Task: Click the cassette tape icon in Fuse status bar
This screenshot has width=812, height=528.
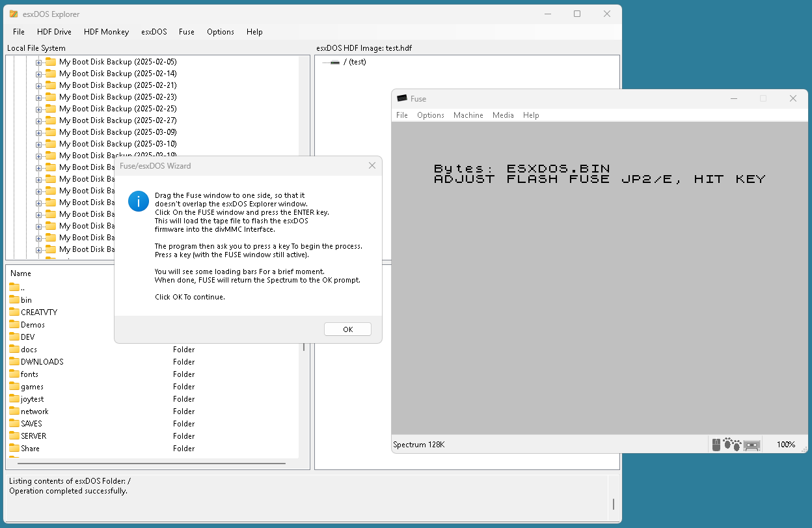Action: [751, 445]
